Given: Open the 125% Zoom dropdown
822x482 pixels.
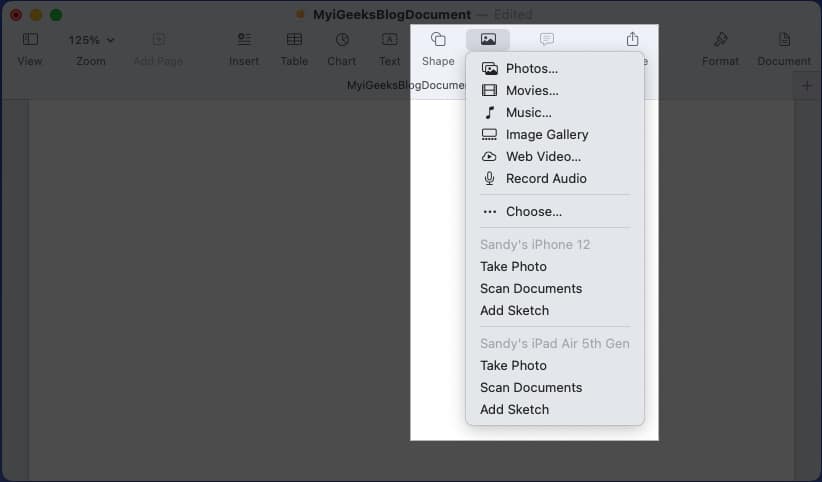Looking at the screenshot, I should pos(91,40).
